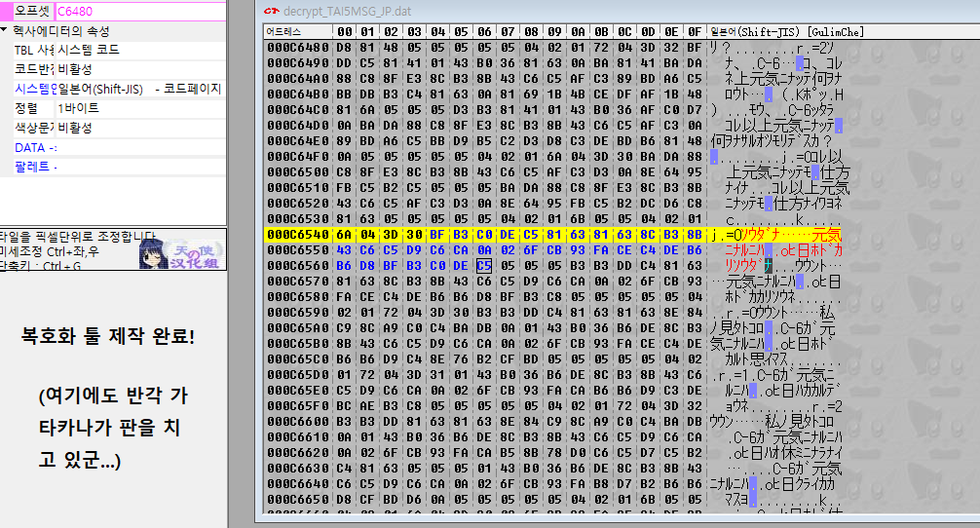The width and height of the screenshot is (980, 528).
Task: Select address row 000C6550
Action: pyautogui.click(x=298, y=250)
